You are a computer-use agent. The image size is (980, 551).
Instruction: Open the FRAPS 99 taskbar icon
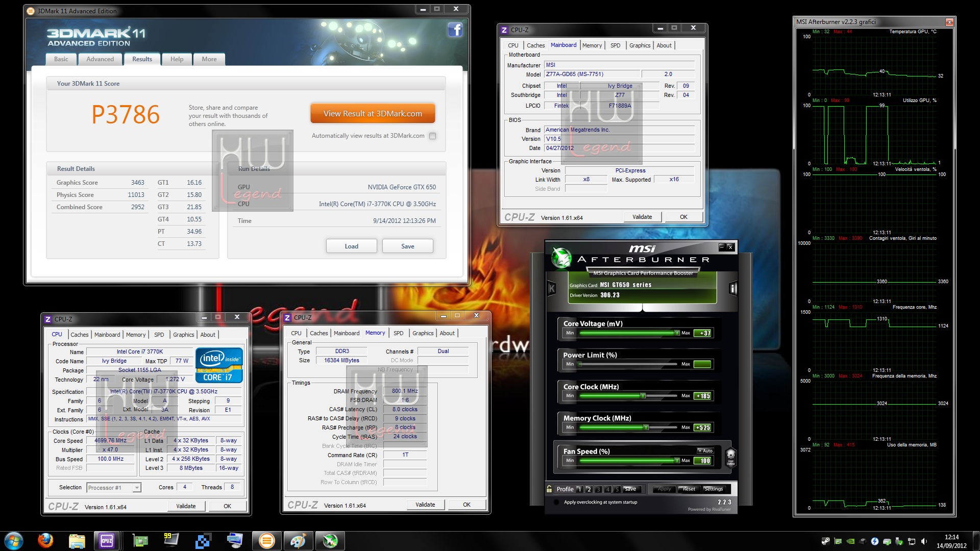171,541
